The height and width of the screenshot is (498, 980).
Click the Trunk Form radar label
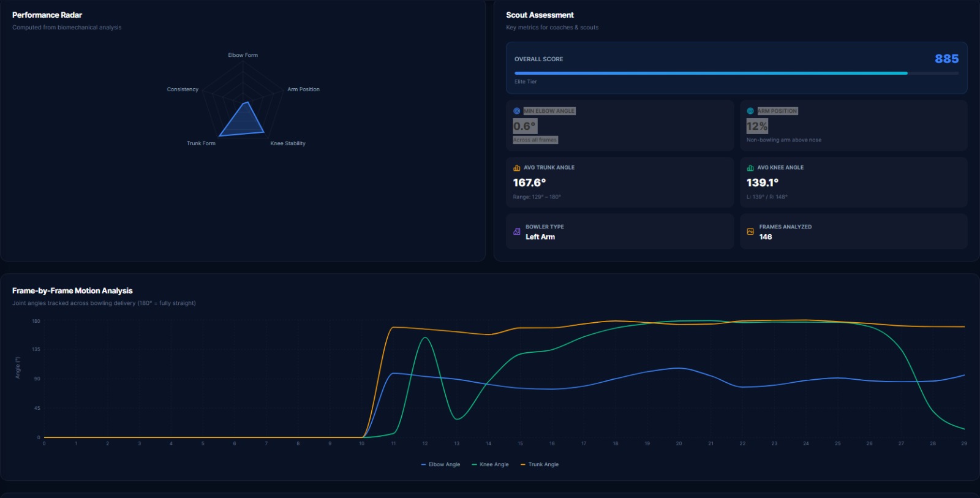click(x=201, y=143)
